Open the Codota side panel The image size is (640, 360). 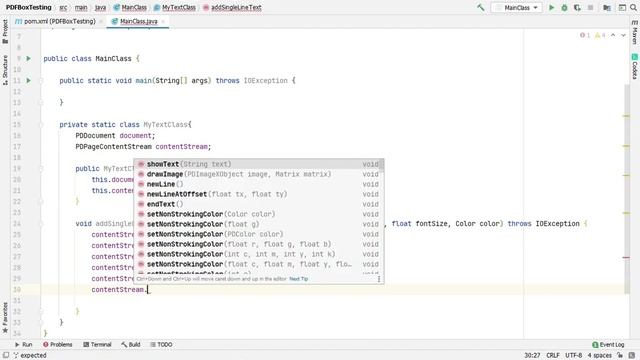(635, 67)
